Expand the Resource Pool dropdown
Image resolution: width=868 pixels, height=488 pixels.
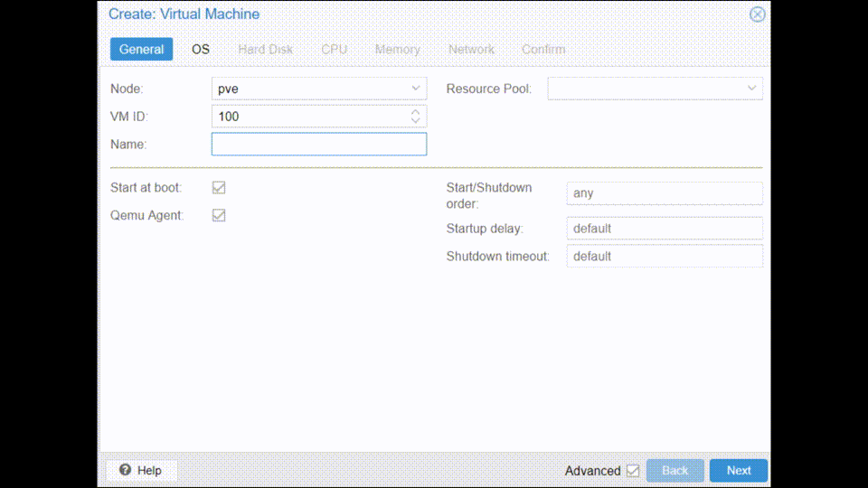(751, 89)
